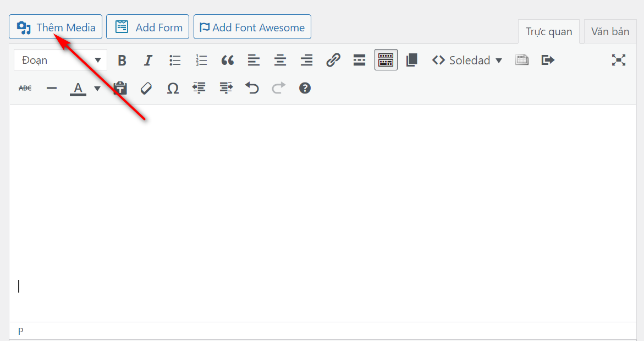Switch to the Văn bản tab
Viewport: 644px width, 341px height.
(610, 31)
